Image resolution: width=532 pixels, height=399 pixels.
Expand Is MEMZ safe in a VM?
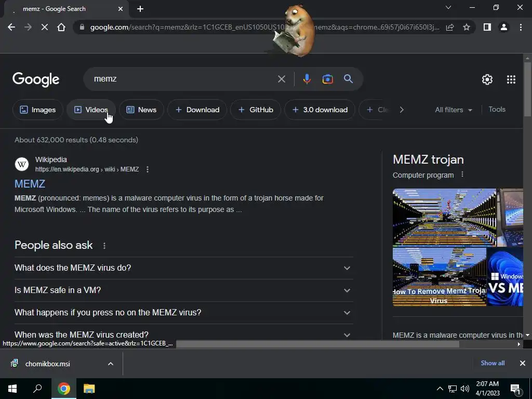click(x=183, y=290)
